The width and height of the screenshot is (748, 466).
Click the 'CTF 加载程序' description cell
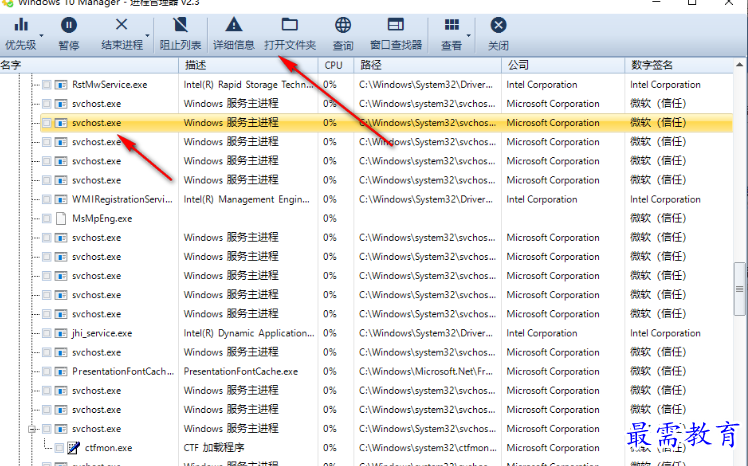[214, 448]
